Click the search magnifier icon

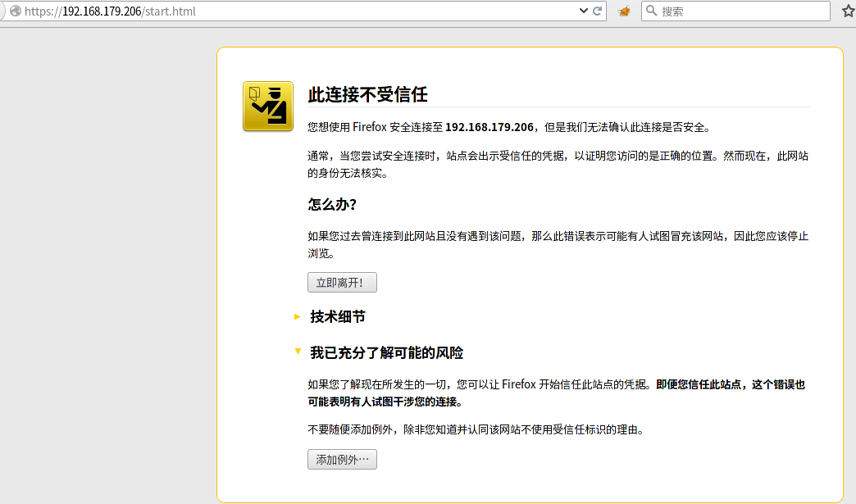(x=651, y=11)
